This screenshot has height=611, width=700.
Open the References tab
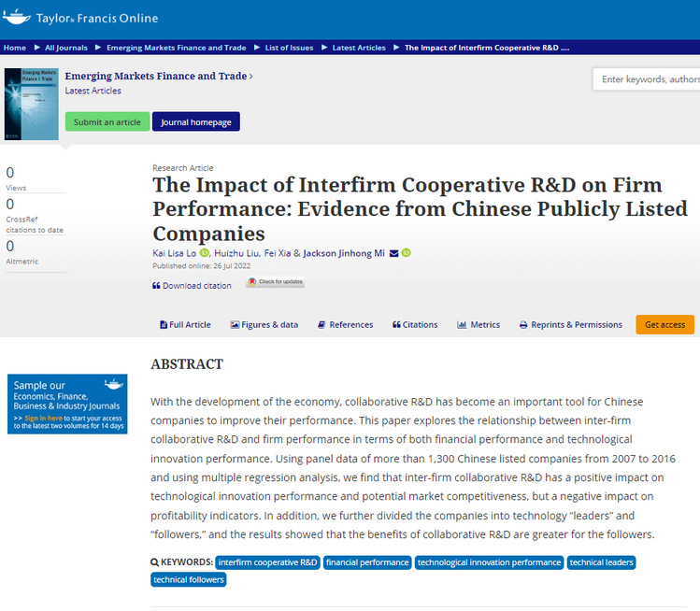tap(345, 325)
